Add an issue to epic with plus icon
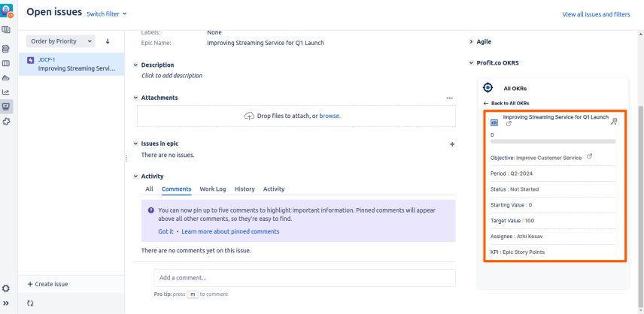 coord(452,144)
